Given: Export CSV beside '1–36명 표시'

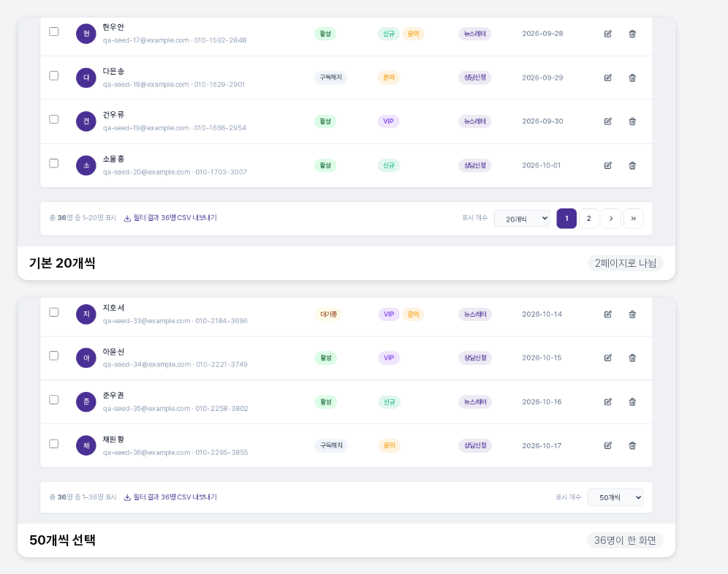Looking at the screenshot, I should [x=170, y=497].
